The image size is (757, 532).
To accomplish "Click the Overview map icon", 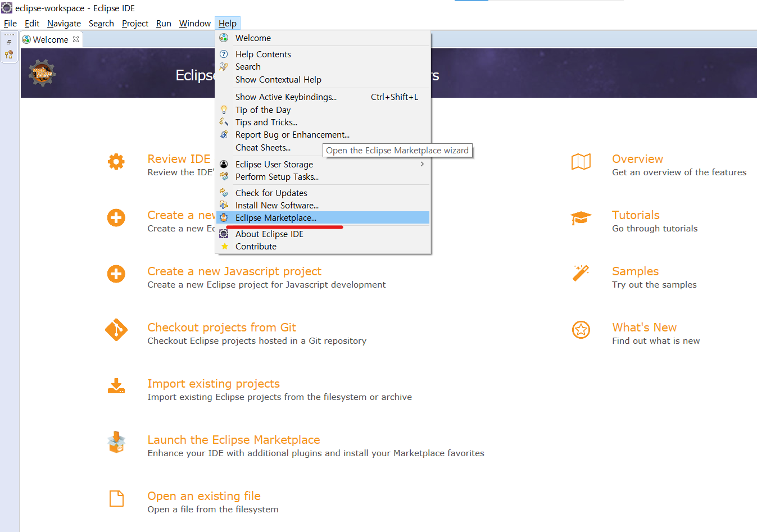I will [x=581, y=162].
